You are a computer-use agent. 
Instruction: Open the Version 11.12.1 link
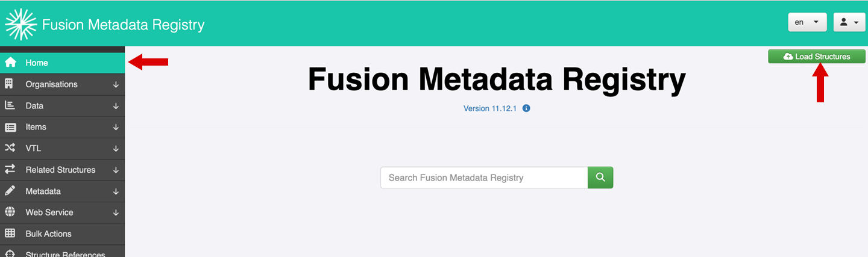[491, 109]
